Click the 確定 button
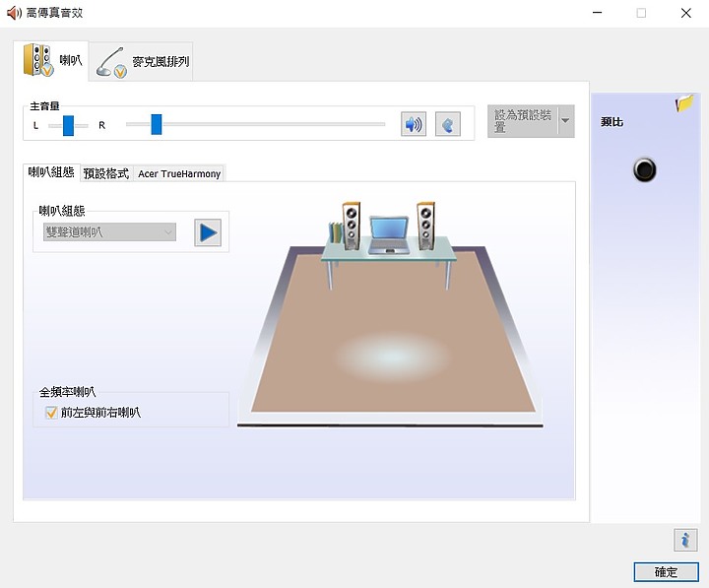The height and width of the screenshot is (588, 709). [666, 572]
